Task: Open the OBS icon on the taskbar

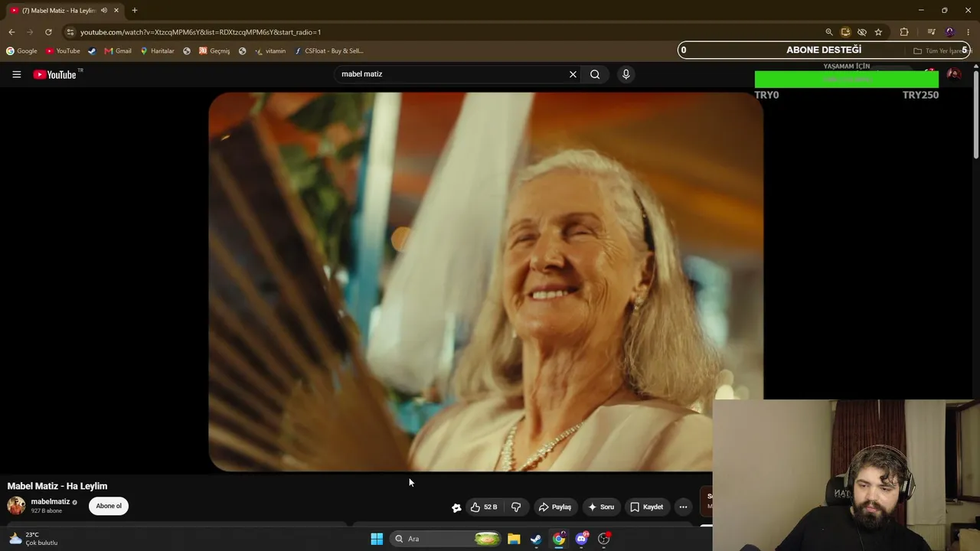Action: point(604,539)
